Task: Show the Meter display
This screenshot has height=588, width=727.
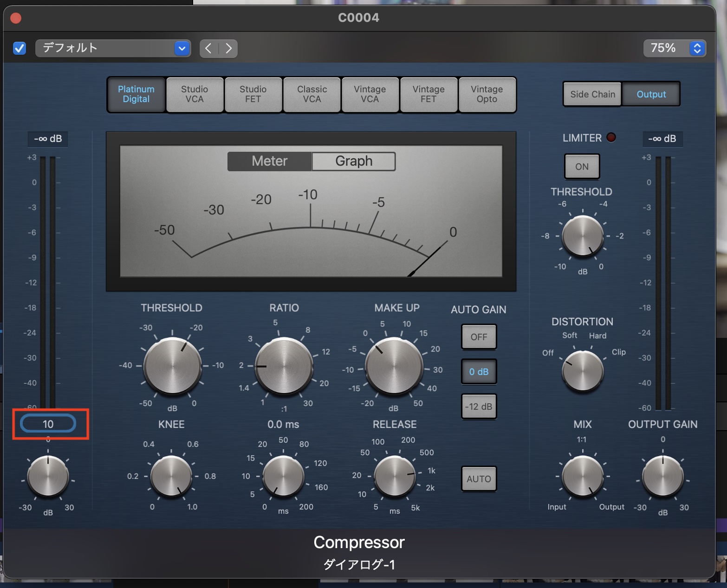Action: pyautogui.click(x=270, y=161)
